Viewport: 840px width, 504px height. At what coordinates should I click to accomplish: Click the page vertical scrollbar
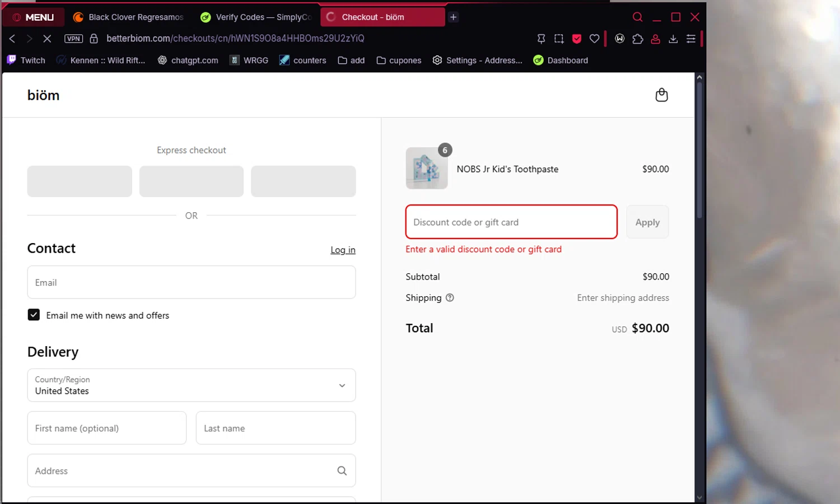[x=699, y=150]
